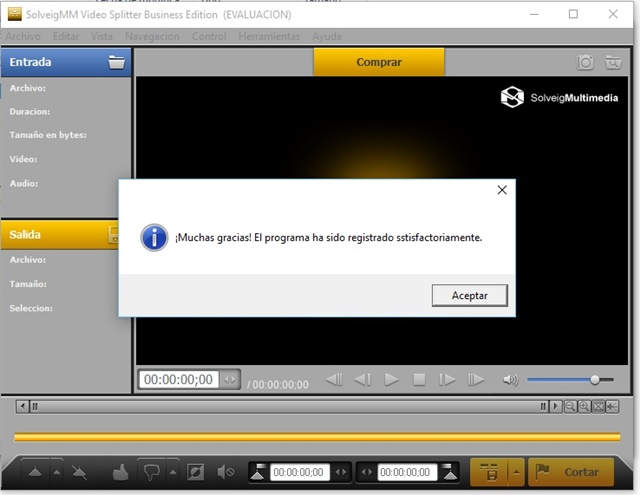Image resolution: width=640 pixels, height=495 pixels.
Task: Minimize the Video Splitter window
Action: tap(534, 14)
